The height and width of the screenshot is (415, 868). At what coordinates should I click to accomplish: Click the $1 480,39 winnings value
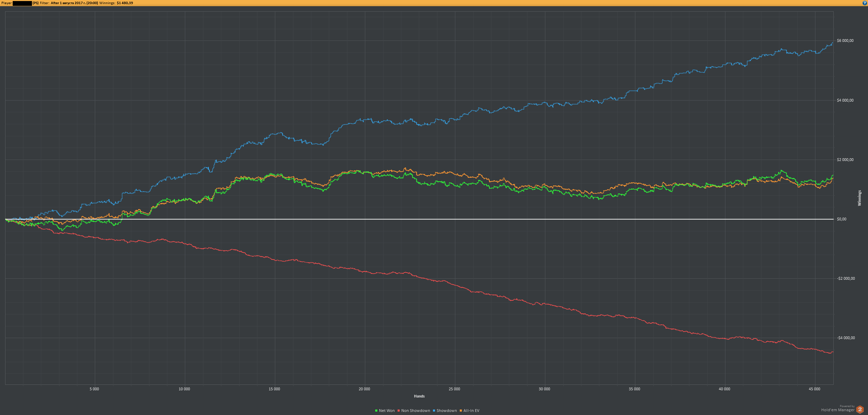125,3
